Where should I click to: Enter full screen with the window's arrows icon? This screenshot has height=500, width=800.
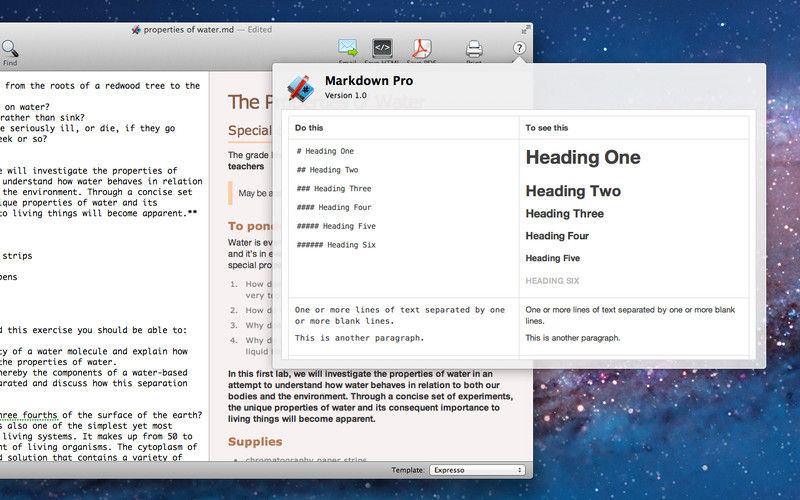point(524,30)
